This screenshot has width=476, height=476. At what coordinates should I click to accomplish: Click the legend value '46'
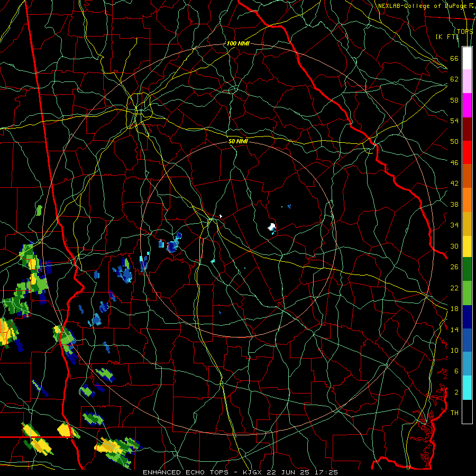tap(454, 163)
